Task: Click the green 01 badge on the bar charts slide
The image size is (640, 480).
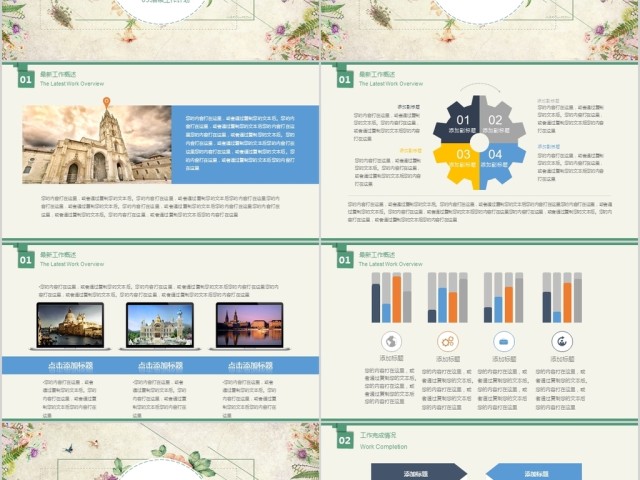Action: [x=345, y=260]
